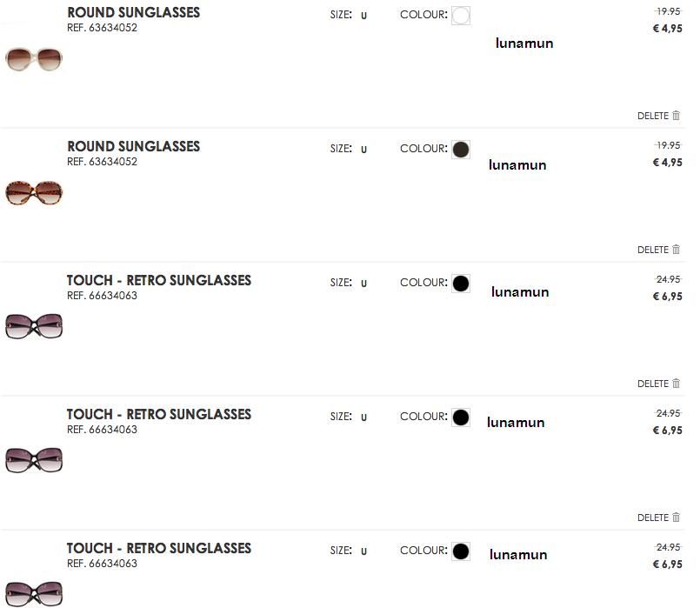Open thumbnail of white-framed round sunglasses

(34, 59)
